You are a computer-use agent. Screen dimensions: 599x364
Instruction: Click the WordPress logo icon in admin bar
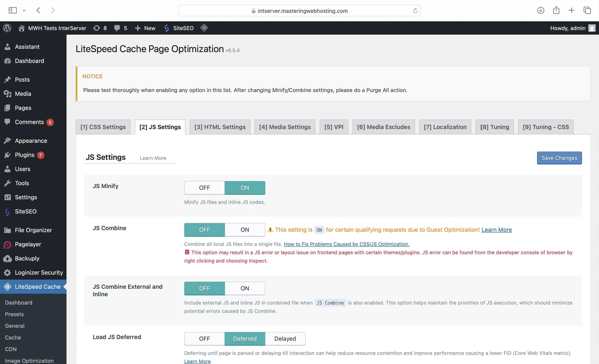pyautogui.click(x=7, y=28)
